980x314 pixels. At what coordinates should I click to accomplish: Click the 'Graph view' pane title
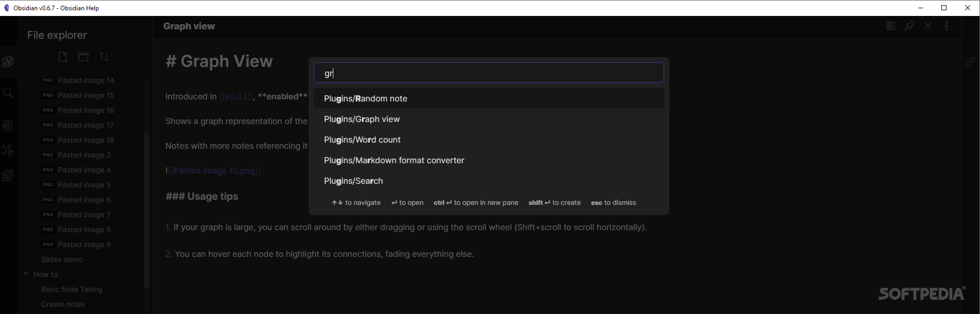pos(189,26)
